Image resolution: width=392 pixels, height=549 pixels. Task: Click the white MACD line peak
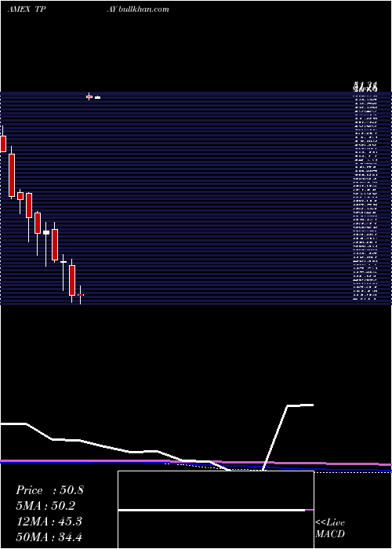point(300,405)
